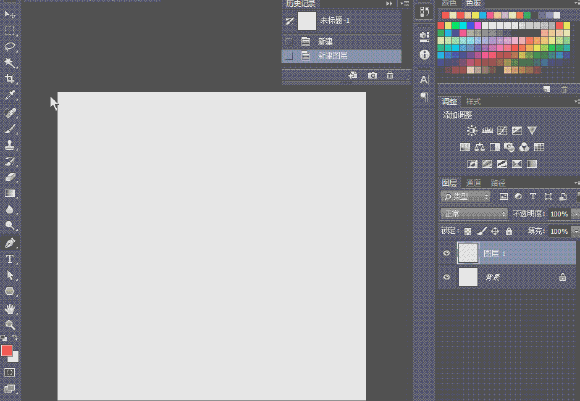Open layer filter type 类型 dropdown

tap(466, 197)
